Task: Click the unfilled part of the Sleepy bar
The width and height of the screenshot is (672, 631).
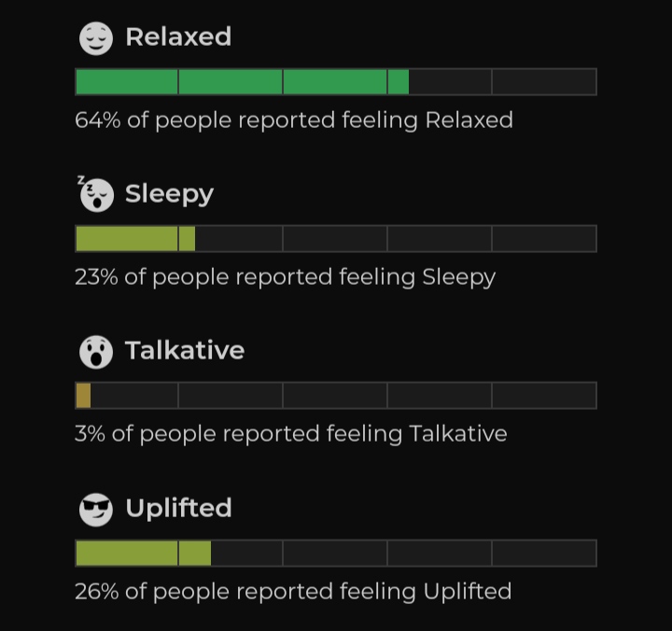Action: [395, 239]
